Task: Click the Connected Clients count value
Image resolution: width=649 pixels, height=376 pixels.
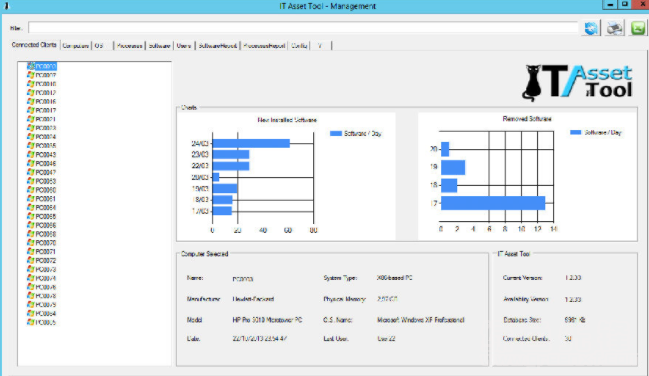Action: point(568,339)
